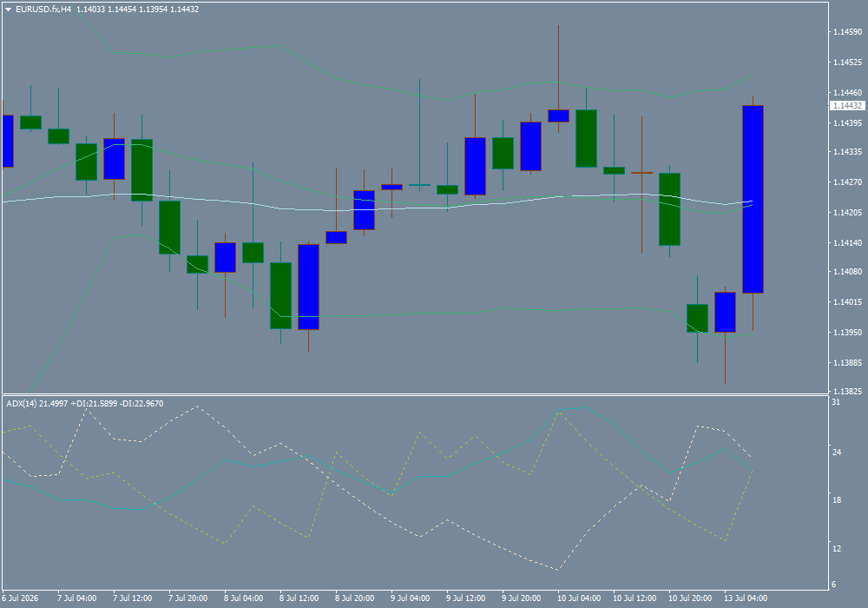Click the current price tag 1.14432

coord(847,105)
